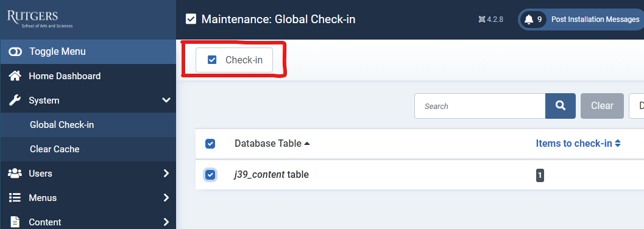644x229 pixels.
Task: Toggle the select-all checkbox in the table header
Action: click(210, 144)
